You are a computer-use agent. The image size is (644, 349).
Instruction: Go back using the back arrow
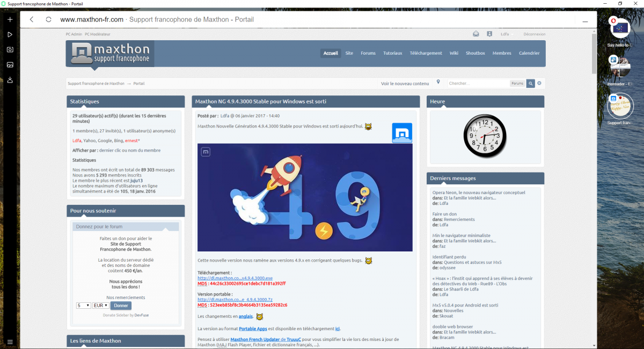point(32,19)
